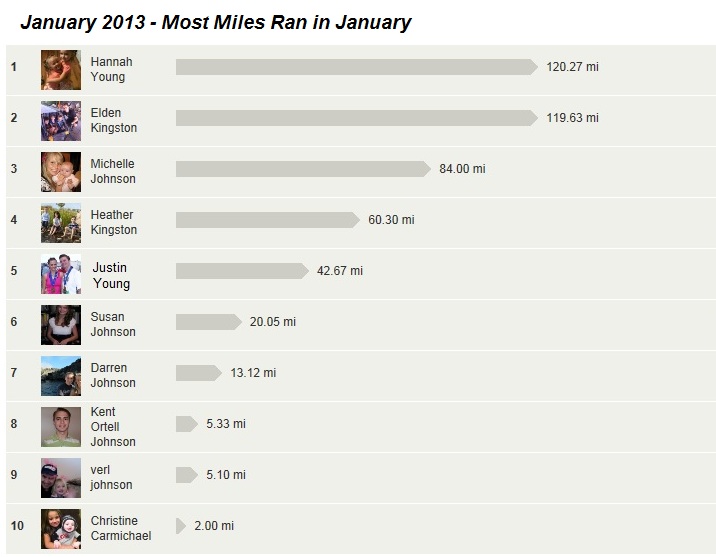Click the Hannah Young name link
Viewport: 716px width, 557px height.
[x=111, y=69]
